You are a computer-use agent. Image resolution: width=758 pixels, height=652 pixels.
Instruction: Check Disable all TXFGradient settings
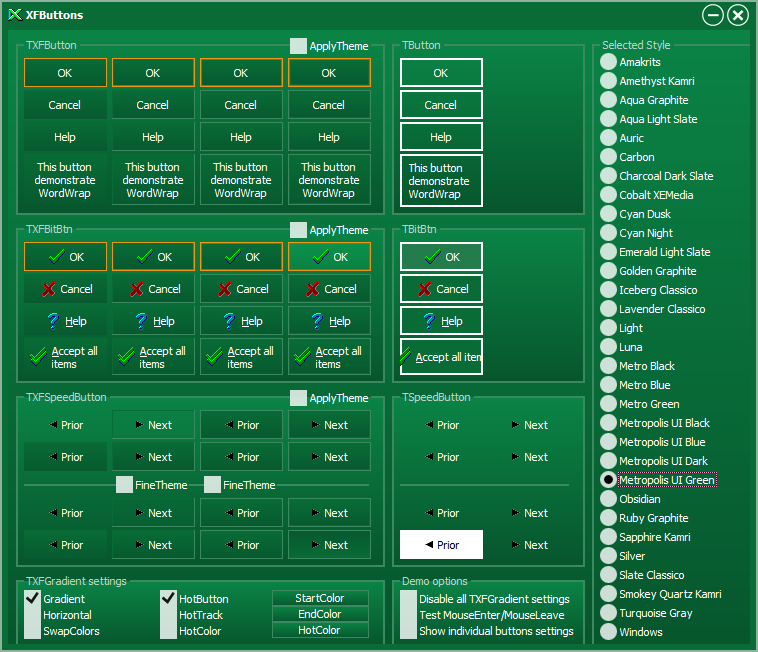point(408,599)
